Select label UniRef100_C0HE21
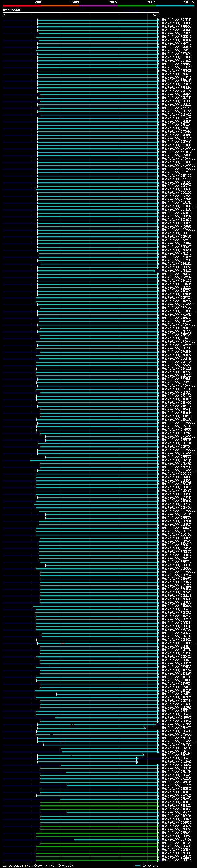The height and width of the screenshot is (868, 197). [176, 271]
